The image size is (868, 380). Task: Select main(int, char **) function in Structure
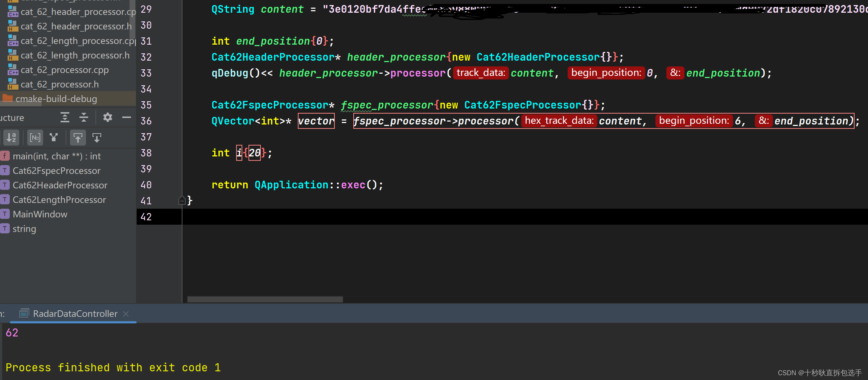click(x=57, y=156)
